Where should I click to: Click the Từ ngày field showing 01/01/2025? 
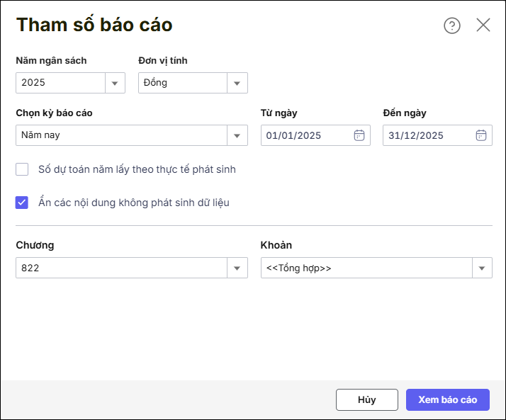[306, 135]
